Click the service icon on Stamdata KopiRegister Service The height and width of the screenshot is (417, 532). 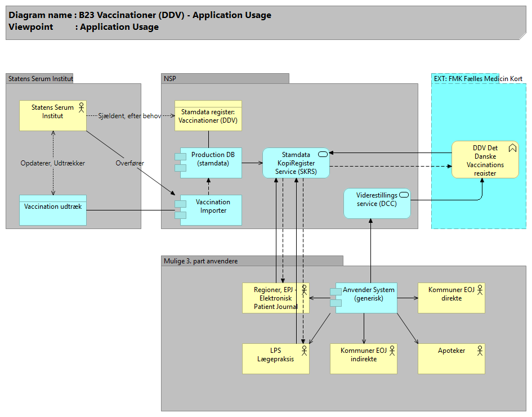tap(323, 154)
